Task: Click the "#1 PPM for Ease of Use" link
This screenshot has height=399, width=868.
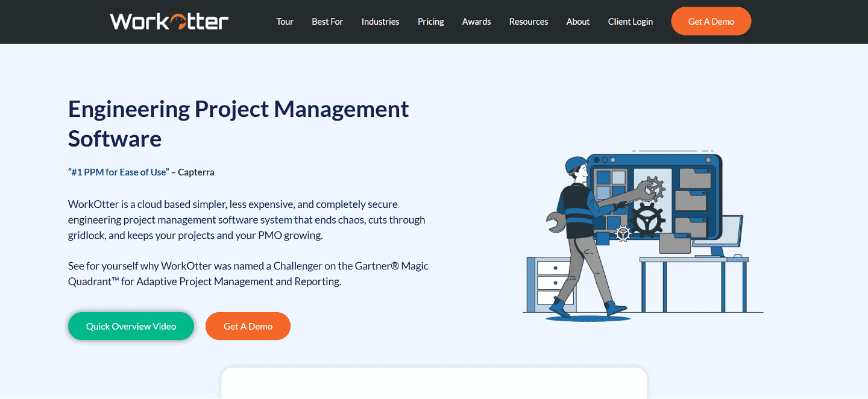Action: click(118, 172)
